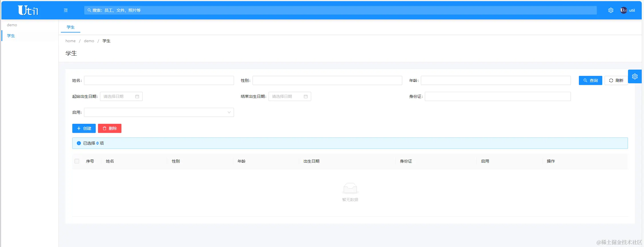Click the 创建 create button
Screen dimensions: 644x247
tap(84, 128)
